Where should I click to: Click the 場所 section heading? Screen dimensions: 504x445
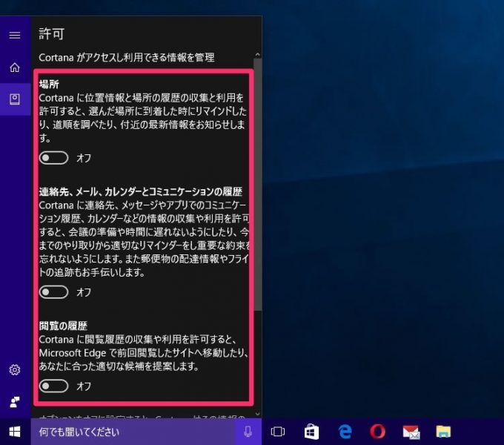click(x=49, y=85)
